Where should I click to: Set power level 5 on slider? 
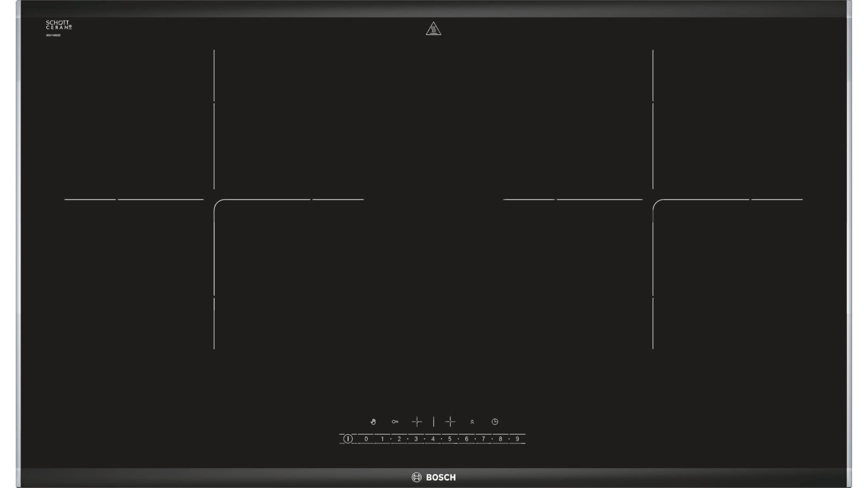[x=450, y=439]
